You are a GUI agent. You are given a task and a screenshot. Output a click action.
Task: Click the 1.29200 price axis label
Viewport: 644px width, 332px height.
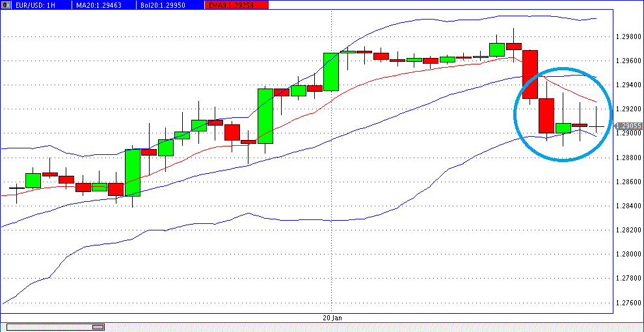pos(628,109)
